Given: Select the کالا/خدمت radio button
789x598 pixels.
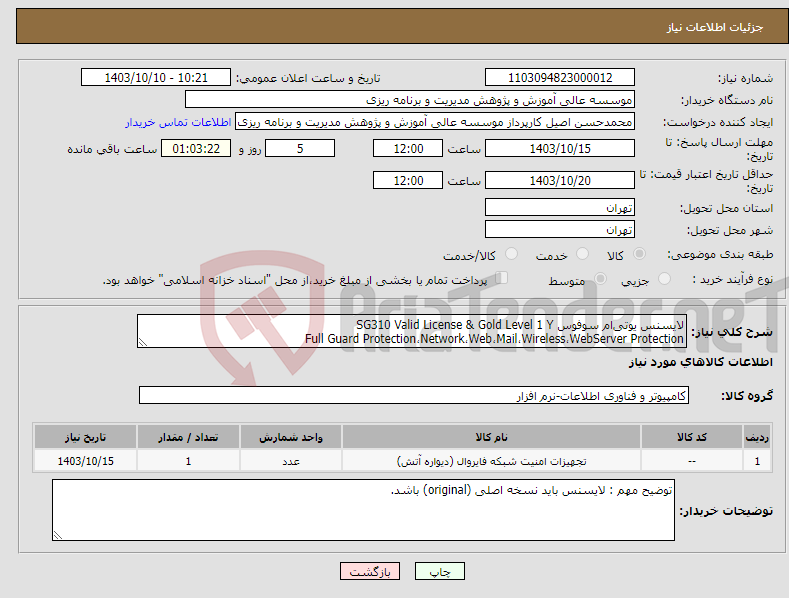Looking at the screenshot, I should click(511, 254).
